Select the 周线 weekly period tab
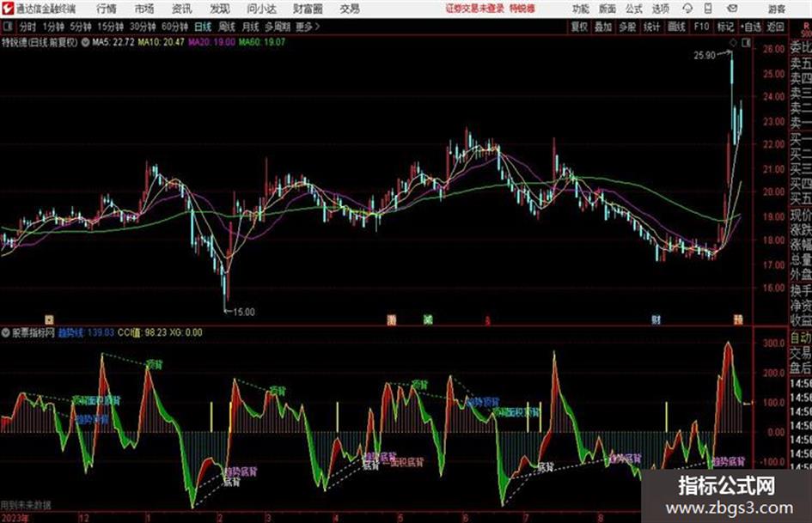Image resolution: width=812 pixels, height=523 pixels. tap(227, 27)
